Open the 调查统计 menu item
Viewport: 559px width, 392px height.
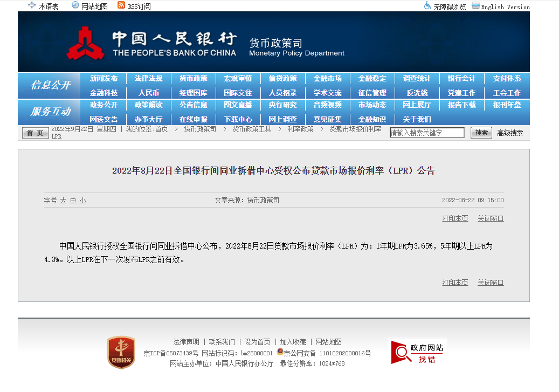[417, 79]
